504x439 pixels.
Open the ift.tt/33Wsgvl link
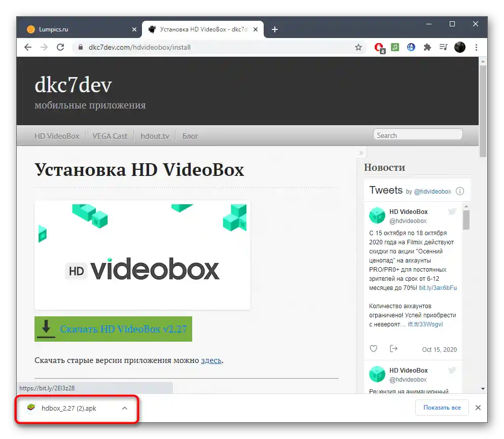425,324
